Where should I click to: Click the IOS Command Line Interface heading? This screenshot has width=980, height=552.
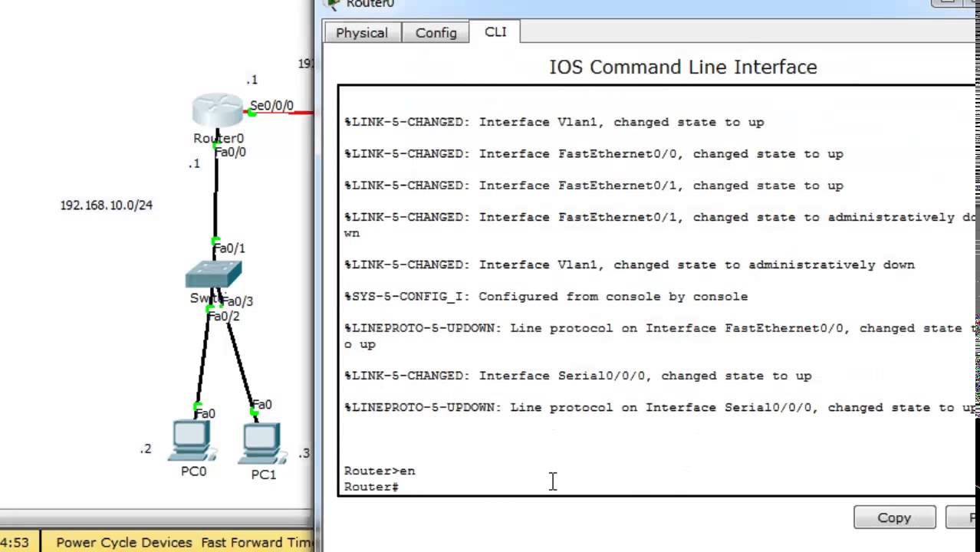(x=683, y=67)
